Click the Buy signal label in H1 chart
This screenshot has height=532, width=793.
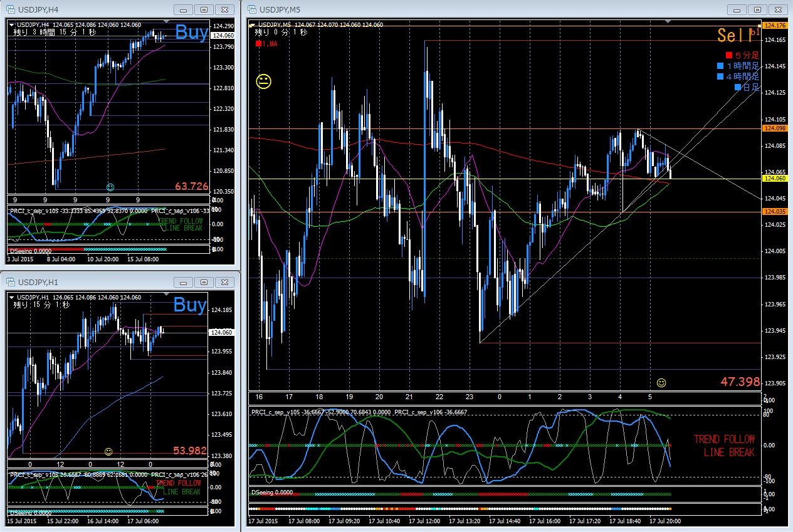[189, 305]
